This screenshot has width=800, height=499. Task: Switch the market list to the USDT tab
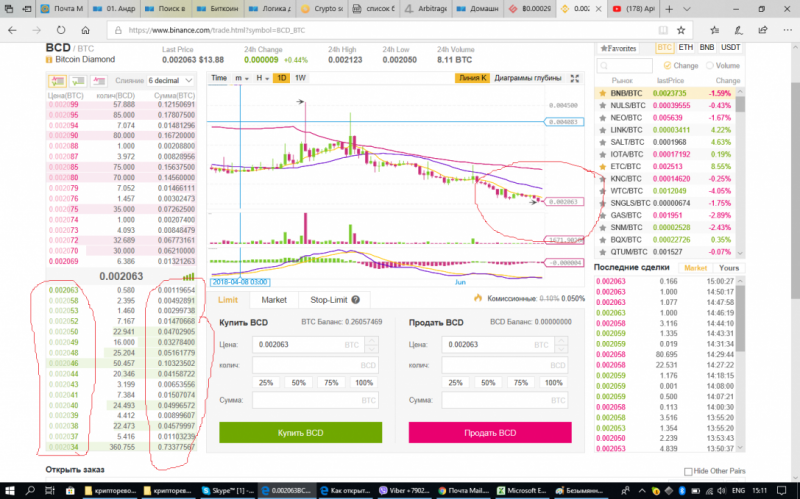coord(730,47)
